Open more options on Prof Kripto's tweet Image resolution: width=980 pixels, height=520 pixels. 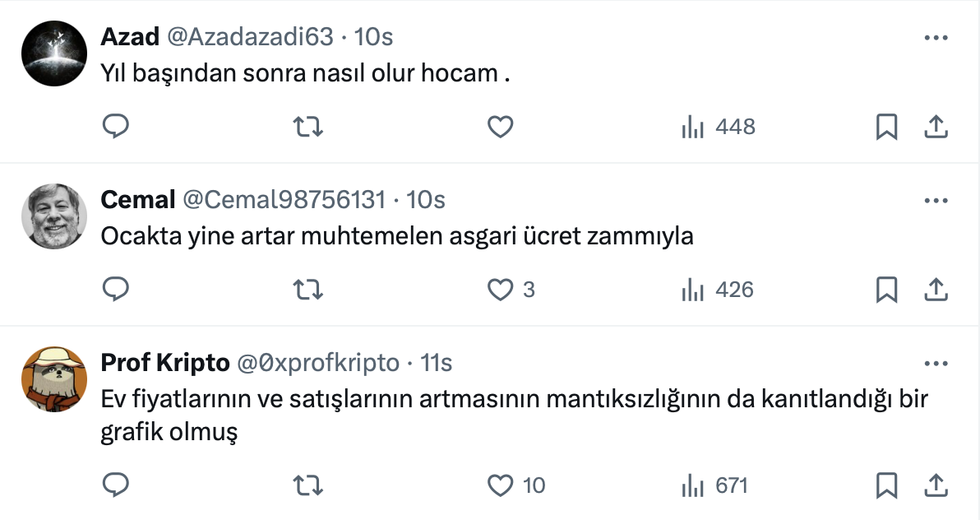click(x=936, y=364)
